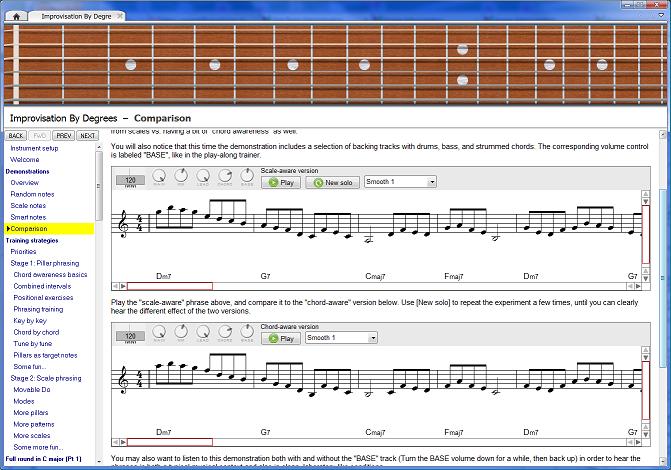Open Smooth 1 dropdown in scale-aware panel
Image resolution: width=671 pixels, height=470 pixels.
coord(400,182)
